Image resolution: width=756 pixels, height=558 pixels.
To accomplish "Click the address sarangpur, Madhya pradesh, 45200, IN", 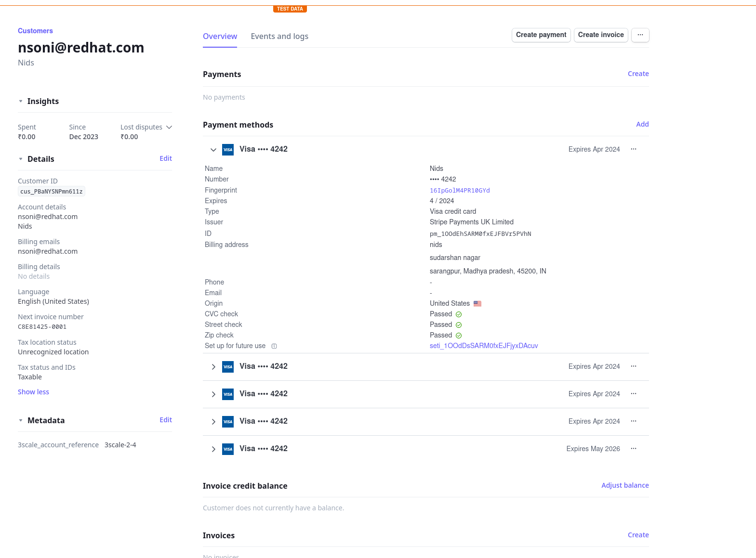I will [x=488, y=271].
